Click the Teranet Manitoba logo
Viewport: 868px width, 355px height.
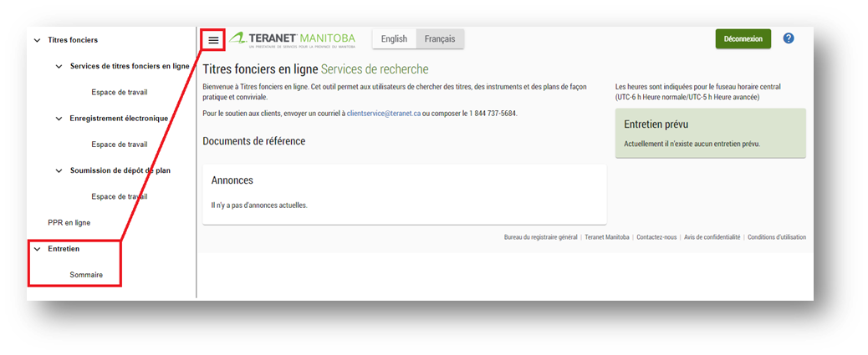[x=294, y=39]
